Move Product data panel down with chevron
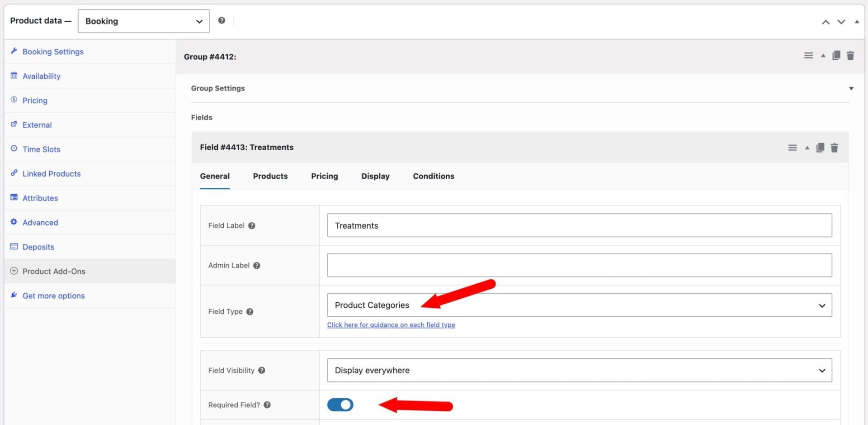 point(841,22)
